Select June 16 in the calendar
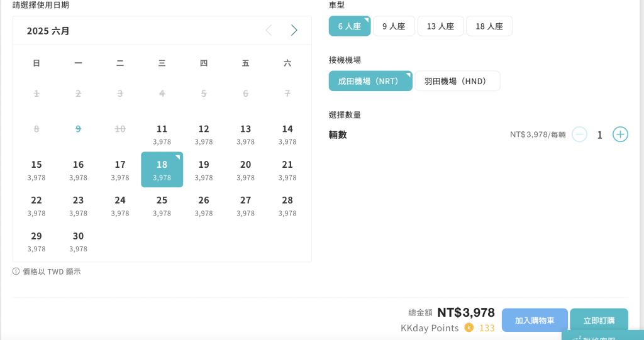This screenshot has width=644, height=340. pyautogui.click(x=79, y=170)
